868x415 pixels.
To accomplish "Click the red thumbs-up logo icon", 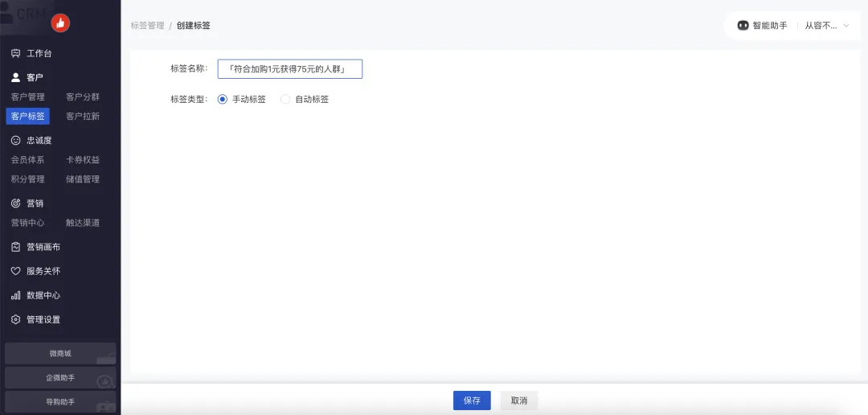I will 60,23.
